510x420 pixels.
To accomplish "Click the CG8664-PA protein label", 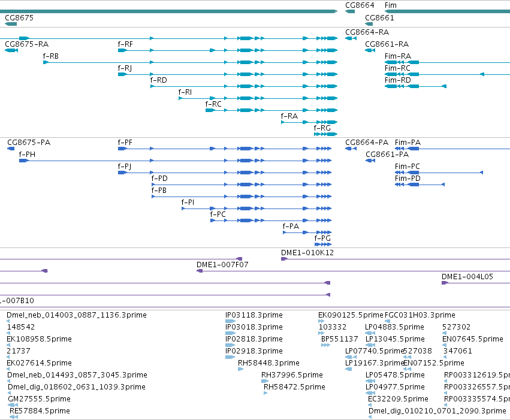I will tap(367, 143).
